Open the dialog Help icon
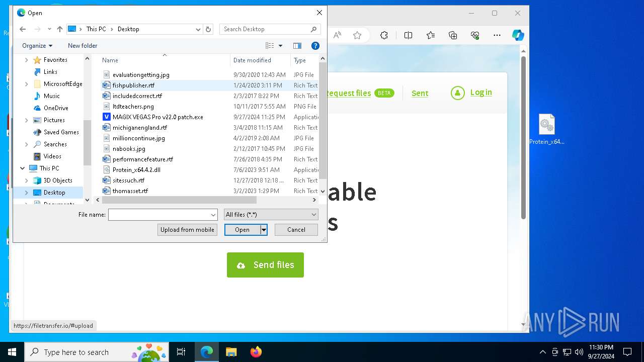Image resolution: width=644 pixels, height=362 pixels. (315, 46)
